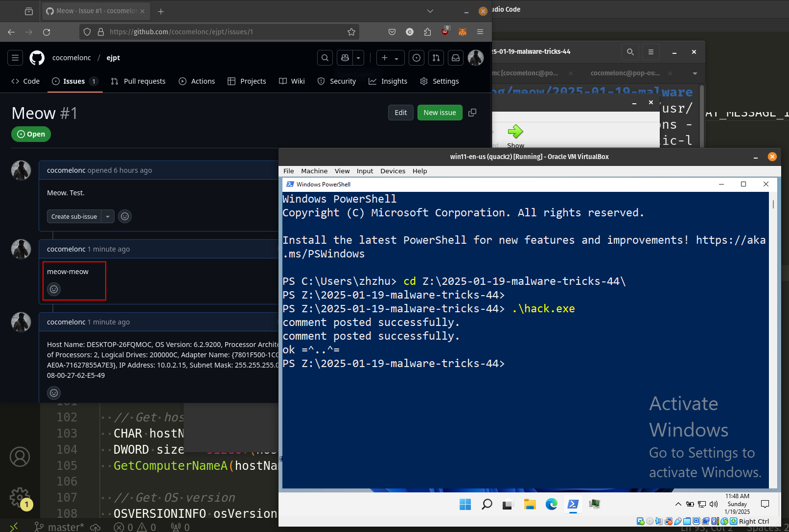This screenshot has height=532, width=789.
Task: Launch Microsoft Edge from taskbar
Action: [551, 504]
